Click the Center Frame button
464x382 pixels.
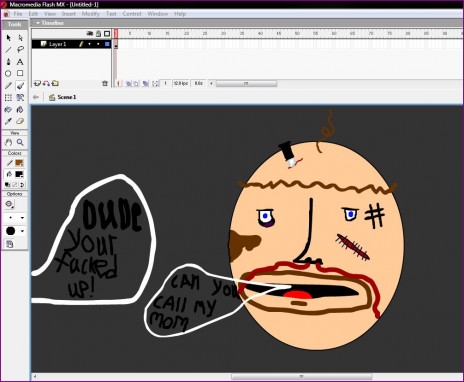[x=118, y=83]
